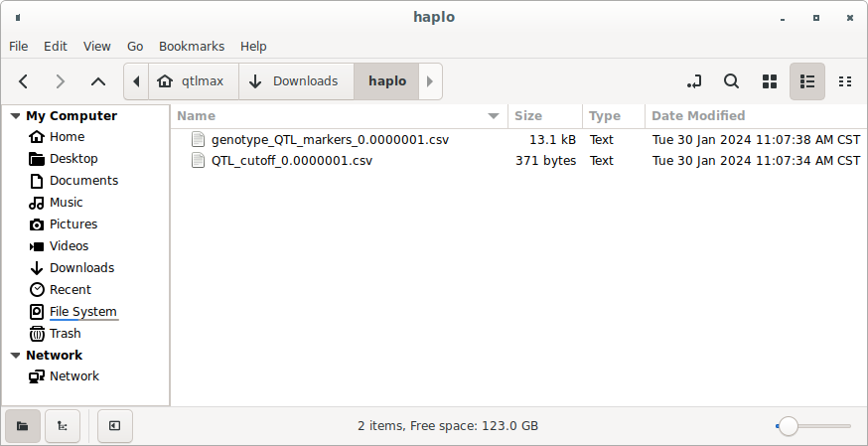Image resolution: width=868 pixels, height=446 pixels.
Task: Switch to icon grid view
Action: point(769,81)
